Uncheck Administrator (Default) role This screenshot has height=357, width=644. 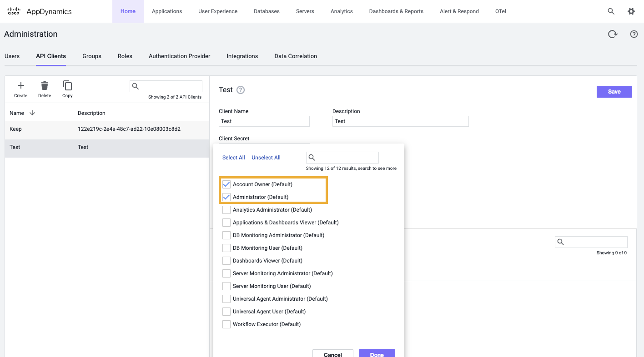point(226,197)
